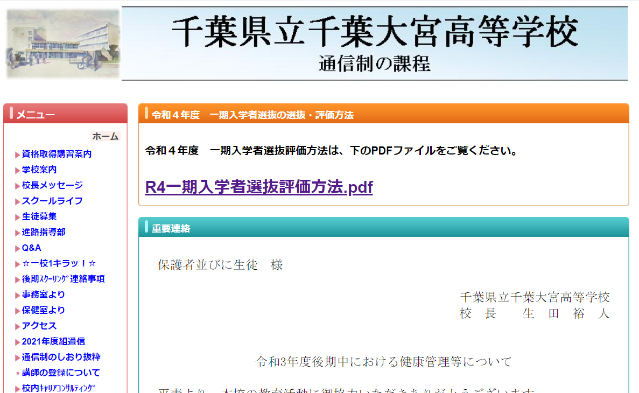
Task: Click the arrow next to アクセス
Action: 18,327
